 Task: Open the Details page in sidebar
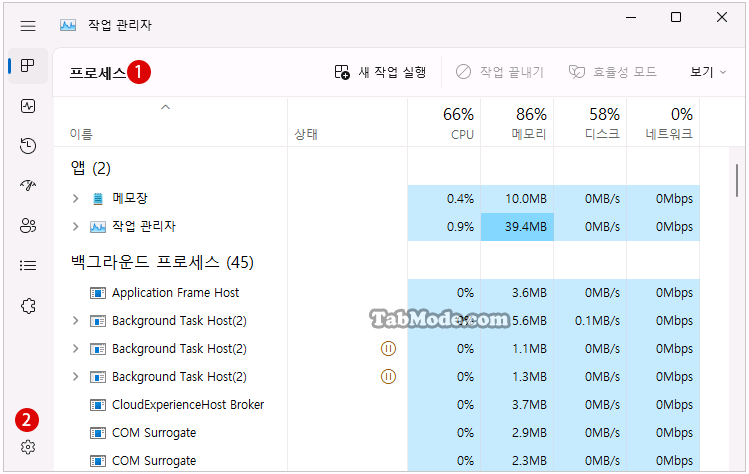coord(28,265)
